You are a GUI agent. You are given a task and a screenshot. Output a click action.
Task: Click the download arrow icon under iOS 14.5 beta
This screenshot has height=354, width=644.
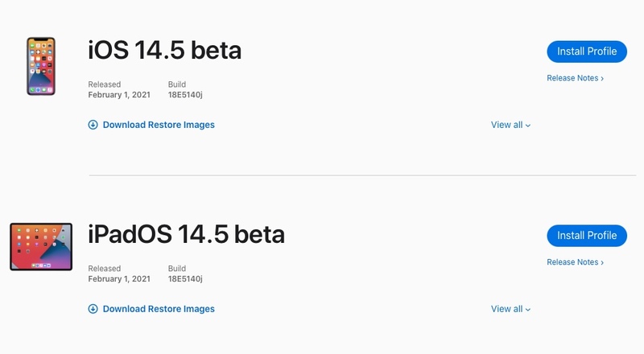coord(93,125)
